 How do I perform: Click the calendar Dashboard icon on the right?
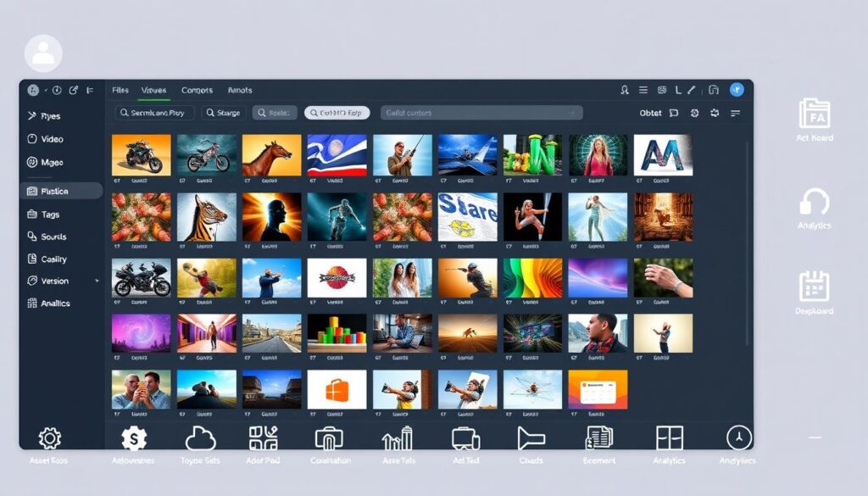tap(814, 287)
